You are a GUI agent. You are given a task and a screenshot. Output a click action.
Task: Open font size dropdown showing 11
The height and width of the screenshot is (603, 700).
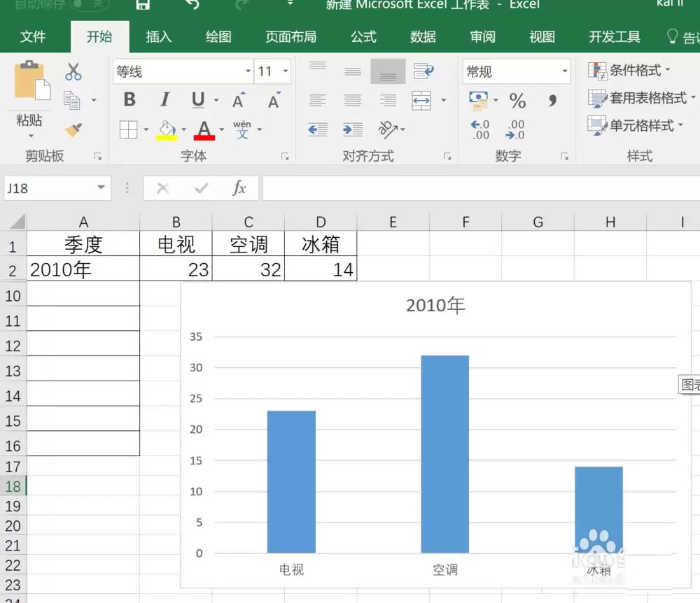[286, 71]
